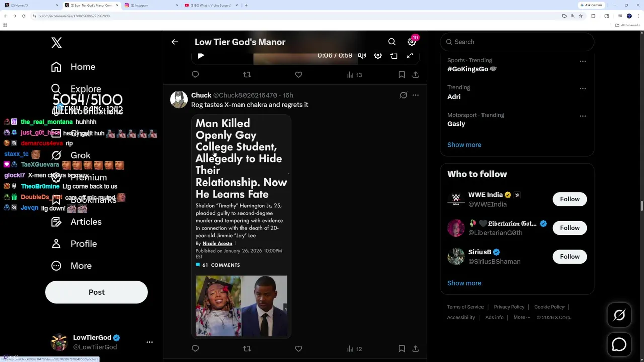The width and height of the screenshot is (644, 362).
Task: Focus the Search input field
Action: (517, 42)
